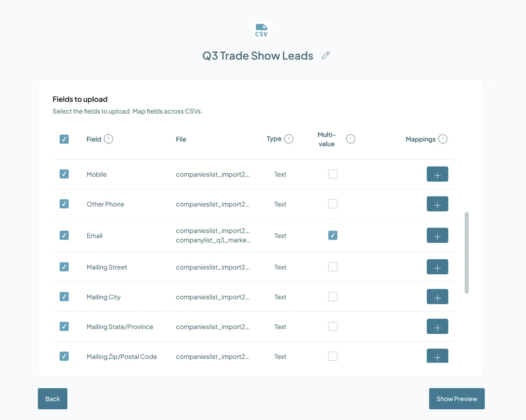526x420 pixels.
Task: Toggle the select-all fields checkbox in the header
Action: coord(64,139)
